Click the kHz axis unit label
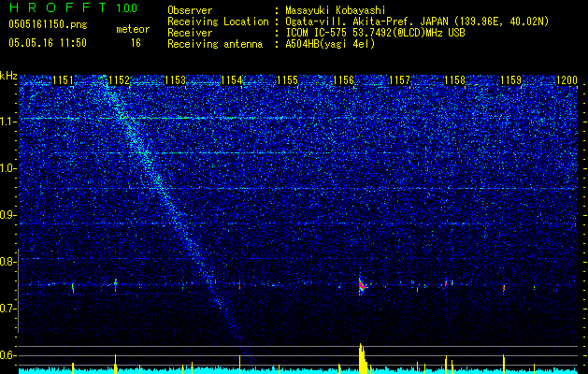Screen dimensions: 588x374 tap(8, 76)
